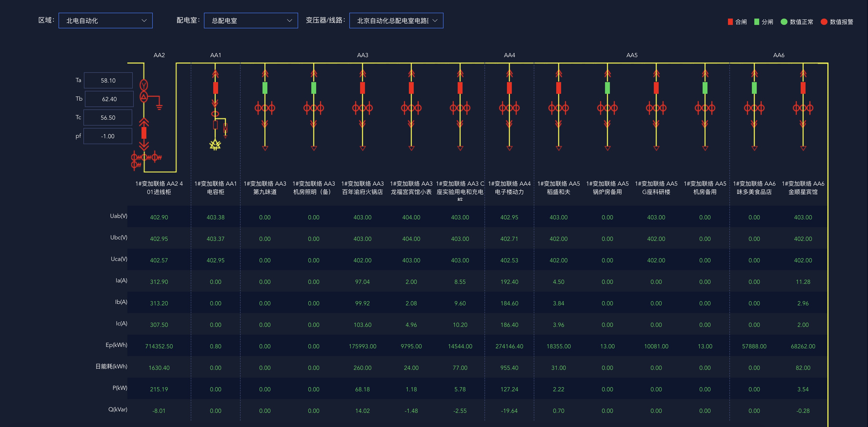868x427 pixels.
Task: Click the load arrow below 金顺星宾馆 feeder
Action: pyautogui.click(x=803, y=148)
